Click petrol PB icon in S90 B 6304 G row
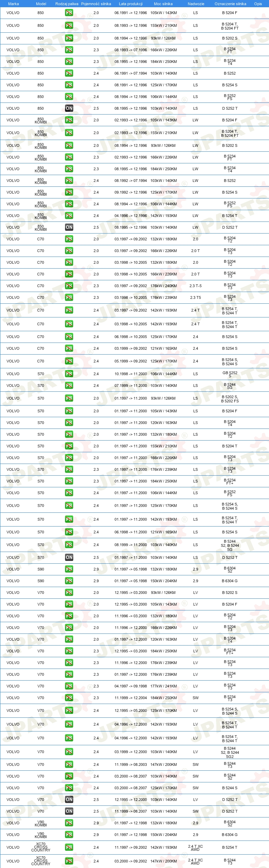The height and width of the screenshot is (868, 269). point(69,581)
